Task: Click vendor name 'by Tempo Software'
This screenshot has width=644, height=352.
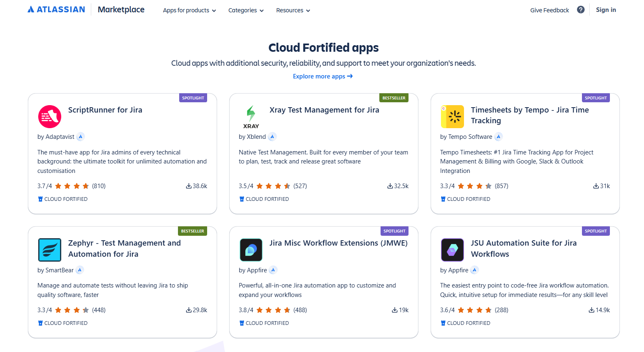Action: coord(466,137)
